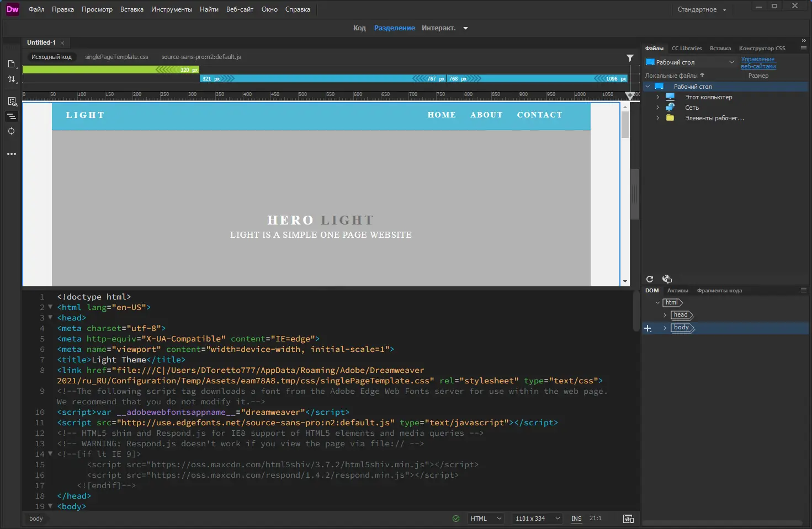Open the media queries funnel icon above ruler
Image resolution: width=812 pixels, height=529 pixels.
(x=630, y=57)
